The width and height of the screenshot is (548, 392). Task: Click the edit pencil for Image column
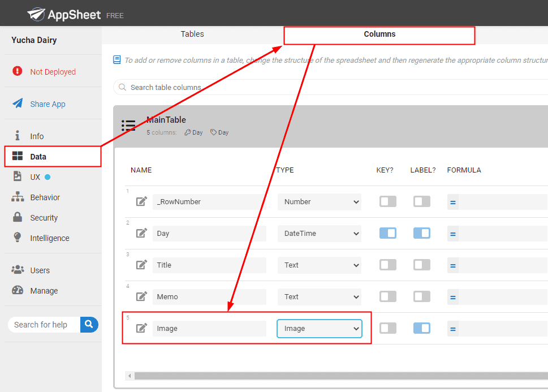pyautogui.click(x=142, y=328)
